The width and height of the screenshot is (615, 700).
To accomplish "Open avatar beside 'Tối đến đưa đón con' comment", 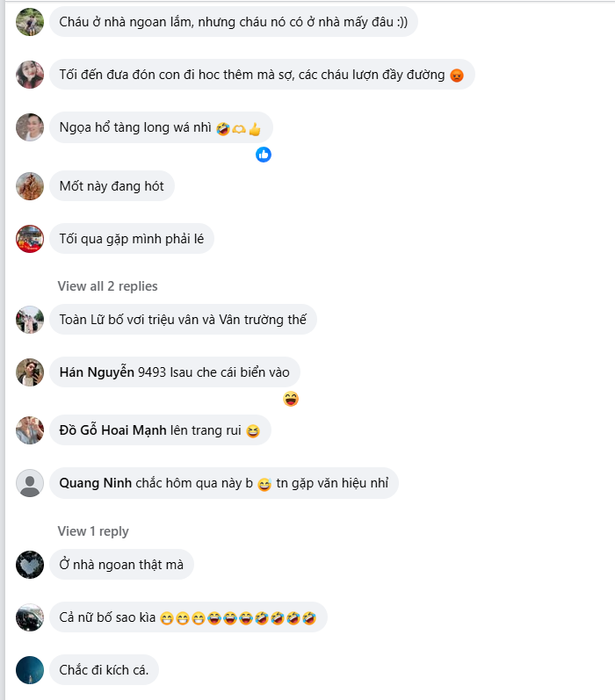I will [30, 75].
